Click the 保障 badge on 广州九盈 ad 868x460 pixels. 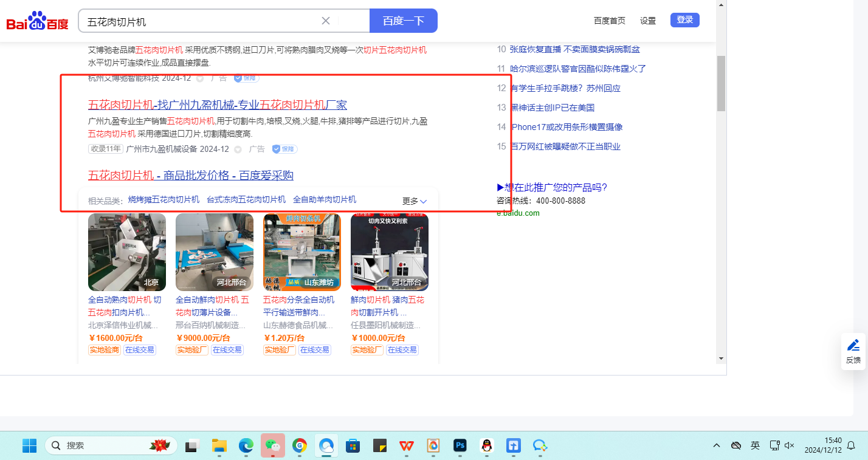tap(284, 149)
